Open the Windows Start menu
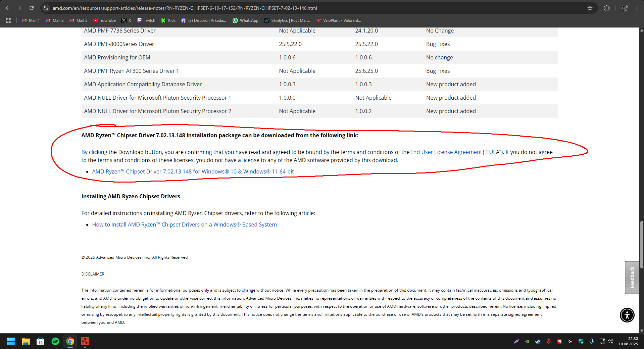Viewport: 644px width, 349px height. pos(11,341)
